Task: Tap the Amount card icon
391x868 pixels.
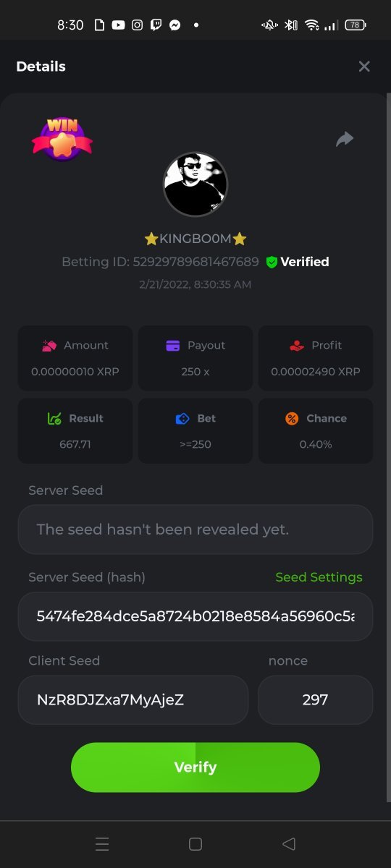Action: click(x=49, y=346)
